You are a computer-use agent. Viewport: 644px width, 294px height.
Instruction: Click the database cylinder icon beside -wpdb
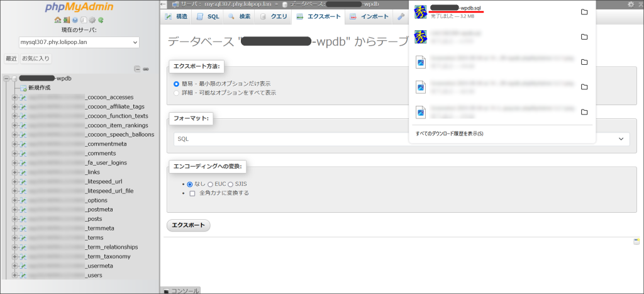[14, 78]
